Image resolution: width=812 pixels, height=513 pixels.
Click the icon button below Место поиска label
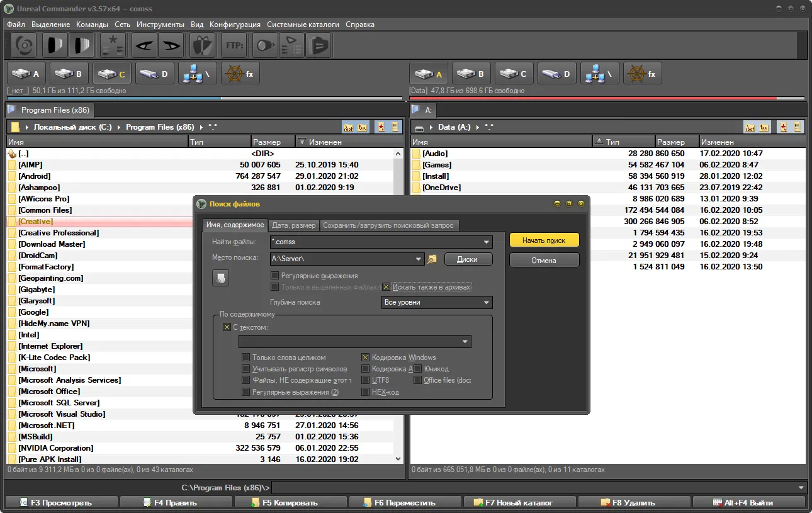click(220, 278)
